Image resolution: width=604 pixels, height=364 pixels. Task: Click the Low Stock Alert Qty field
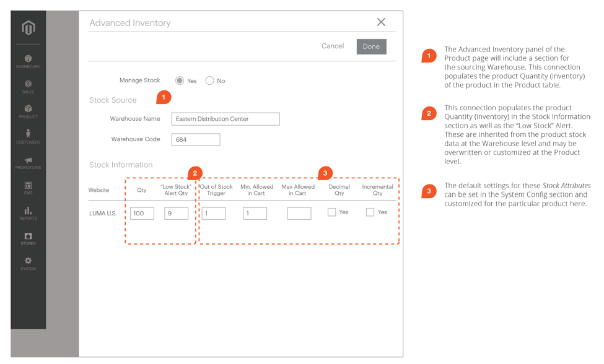(176, 214)
